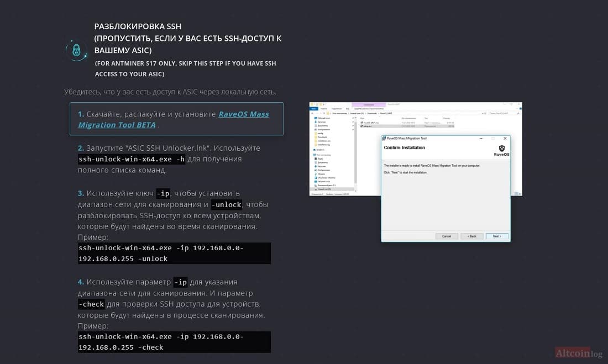Click the "ssh-unlock-win-x64.exe -h" command text

[x=132, y=159]
